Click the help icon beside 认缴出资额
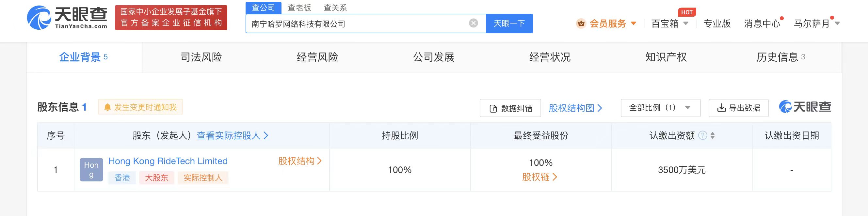Image resolution: width=868 pixels, height=216 pixels. [x=702, y=136]
